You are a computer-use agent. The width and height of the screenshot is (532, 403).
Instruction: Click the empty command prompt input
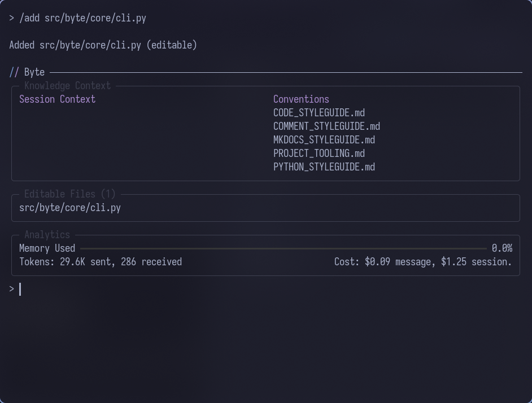(x=20, y=289)
